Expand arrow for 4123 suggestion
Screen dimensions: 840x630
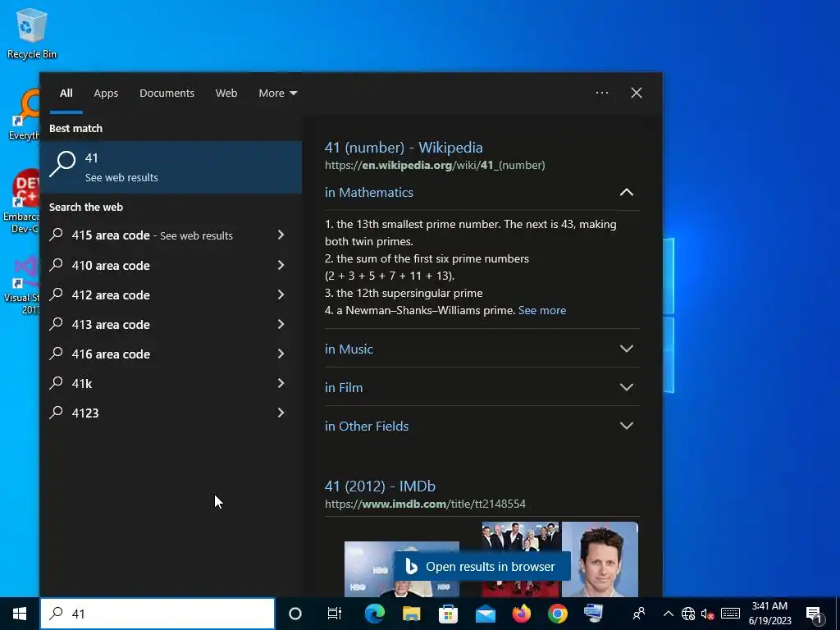click(x=281, y=413)
